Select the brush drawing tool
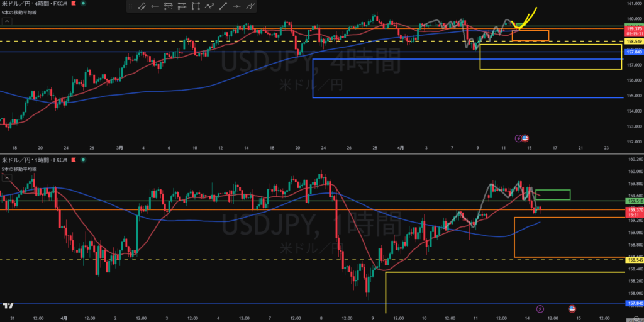644x322 pixels. tap(251, 7)
